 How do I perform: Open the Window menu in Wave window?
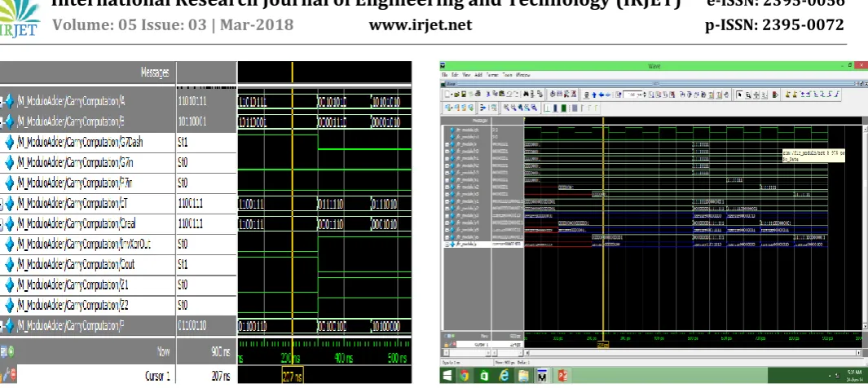click(522, 75)
